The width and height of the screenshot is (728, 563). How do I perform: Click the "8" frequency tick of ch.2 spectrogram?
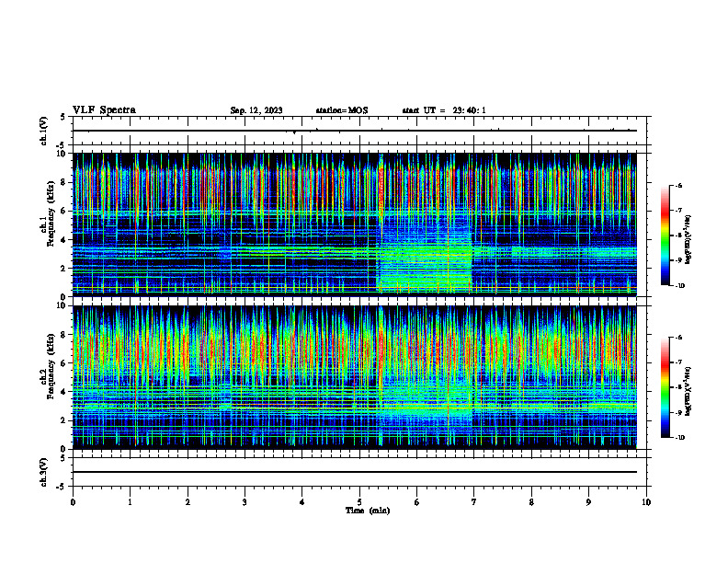point(64,335)
